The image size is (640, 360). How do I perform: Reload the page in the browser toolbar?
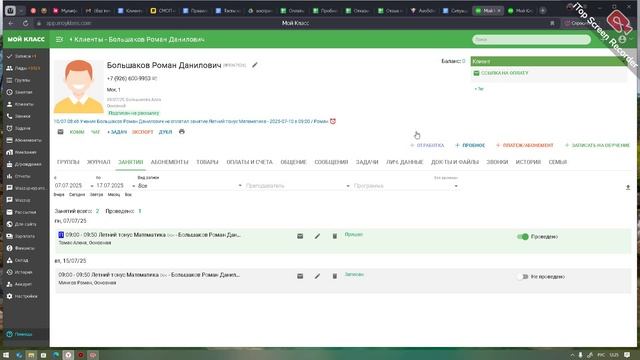pos(25,23)
